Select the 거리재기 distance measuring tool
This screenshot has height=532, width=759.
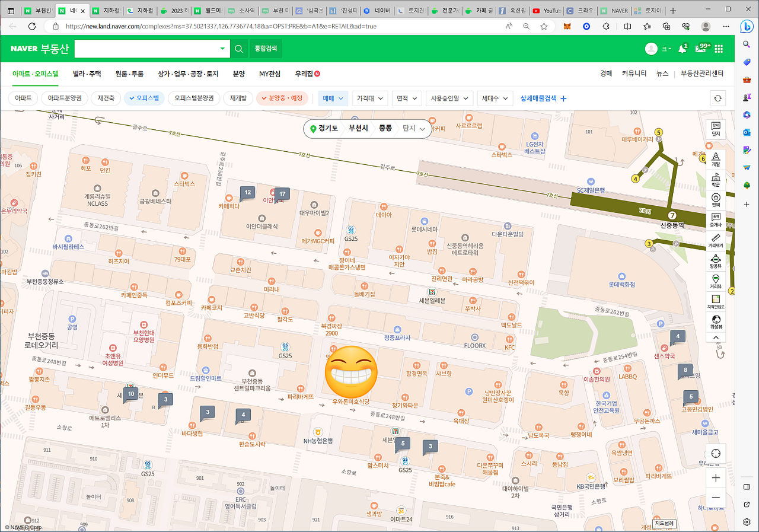coord(716,240)
